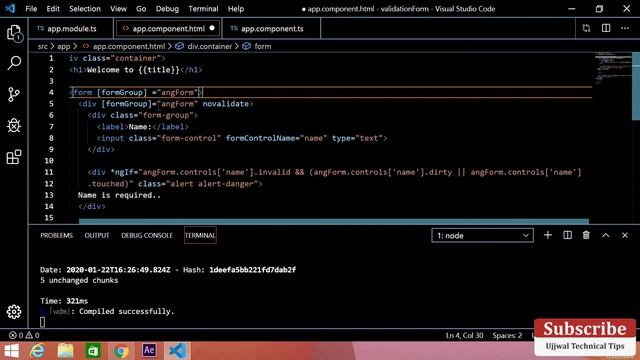Screen dimensions: 640x360
Task: Show the OUTPUT panel tab
Action: (97, 236)
